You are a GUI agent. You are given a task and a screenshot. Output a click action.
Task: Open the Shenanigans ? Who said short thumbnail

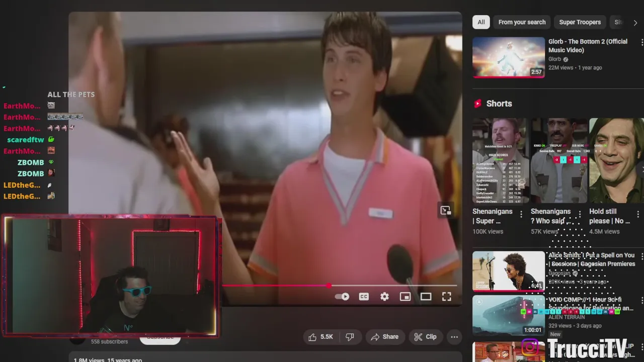click(559, 160)
